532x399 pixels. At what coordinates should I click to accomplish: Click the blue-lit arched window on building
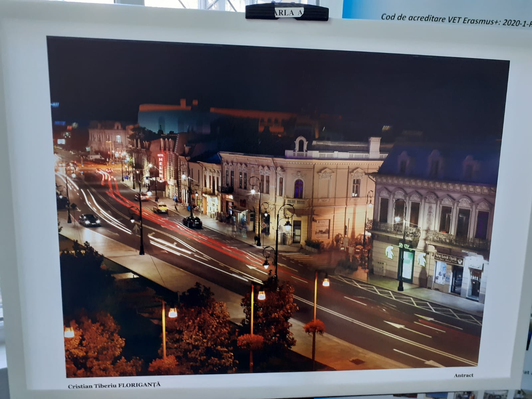point(299,189)
